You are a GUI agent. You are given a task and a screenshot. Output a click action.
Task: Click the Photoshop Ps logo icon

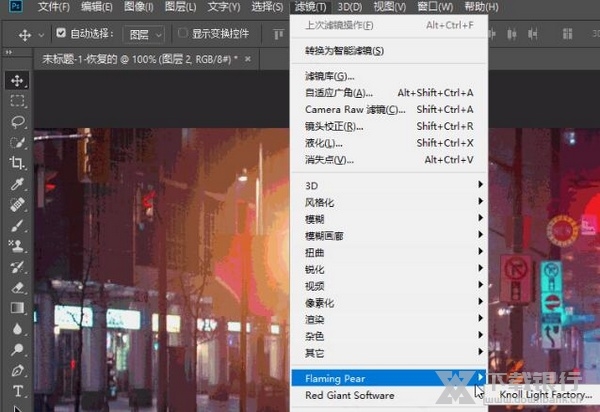click(x=15, y=6)
